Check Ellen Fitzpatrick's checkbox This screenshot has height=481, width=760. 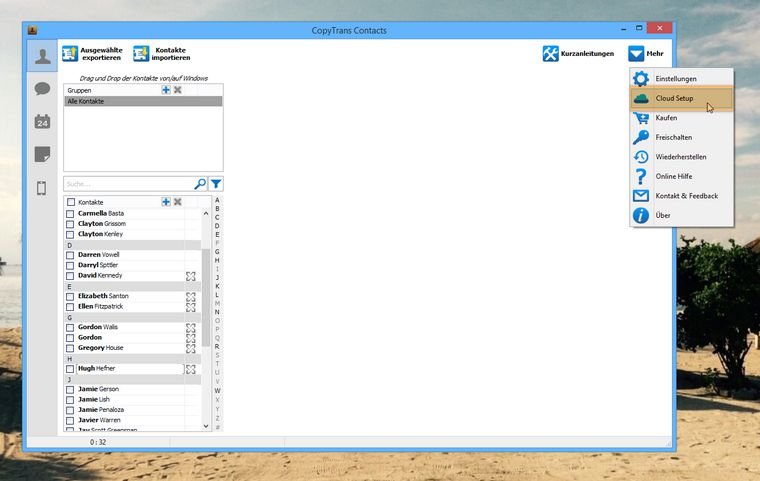tap(70, 307)
